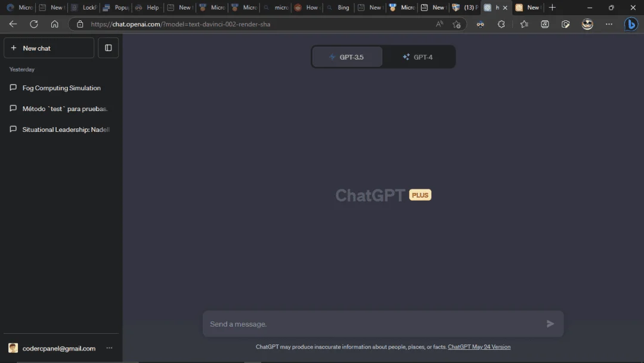Click the goggles-face extension icon in toolbar

pyautogui.click(x=480, y=24)
